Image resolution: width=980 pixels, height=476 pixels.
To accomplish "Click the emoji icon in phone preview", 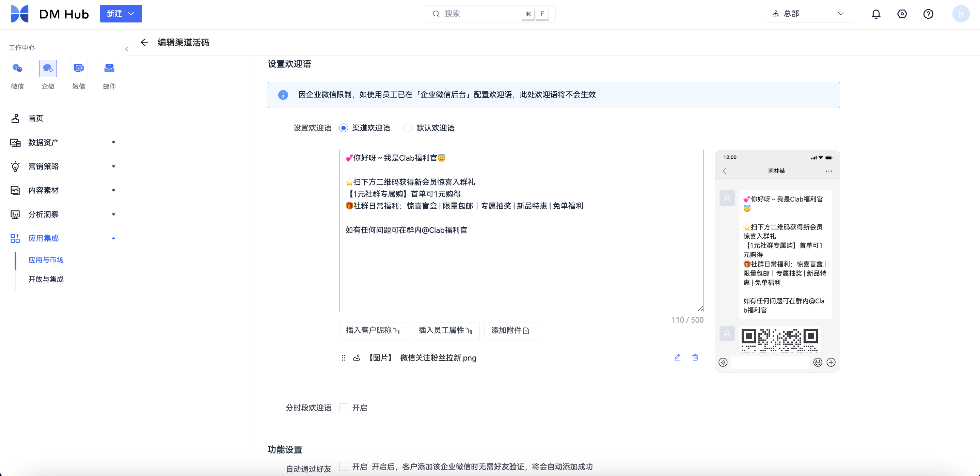I will (x=818, y=362).
